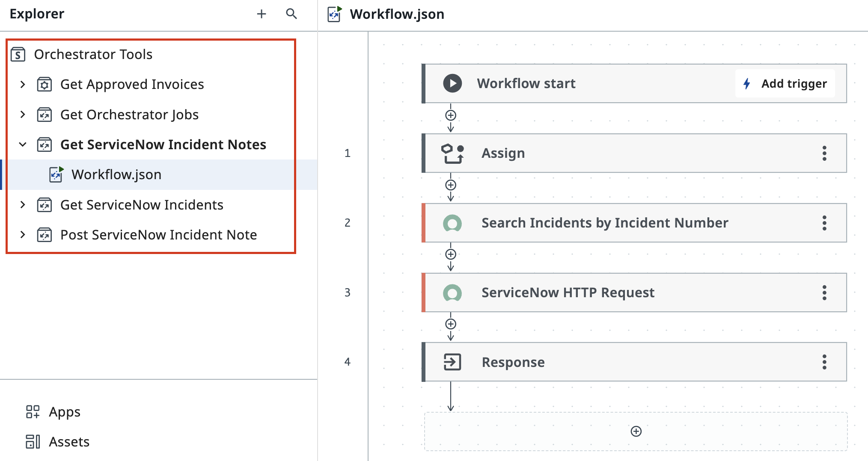The image size is (868, 461).
Task: Click the plus in the empty drop zone
Action: pos(636,431)
